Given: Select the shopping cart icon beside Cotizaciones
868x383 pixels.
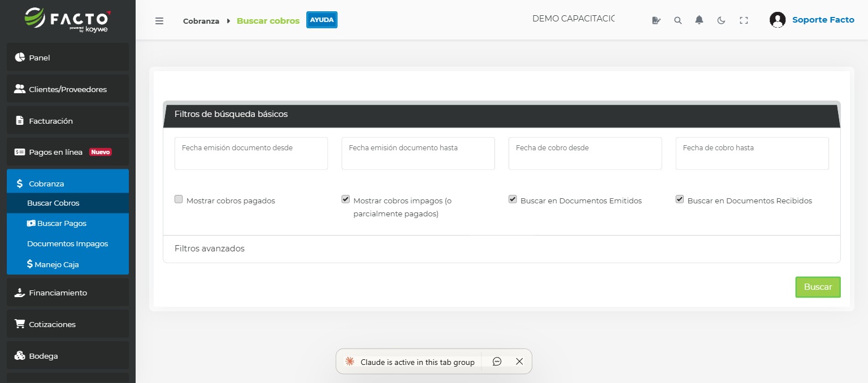Looking at the screenshot, I should tap(19, 324).
